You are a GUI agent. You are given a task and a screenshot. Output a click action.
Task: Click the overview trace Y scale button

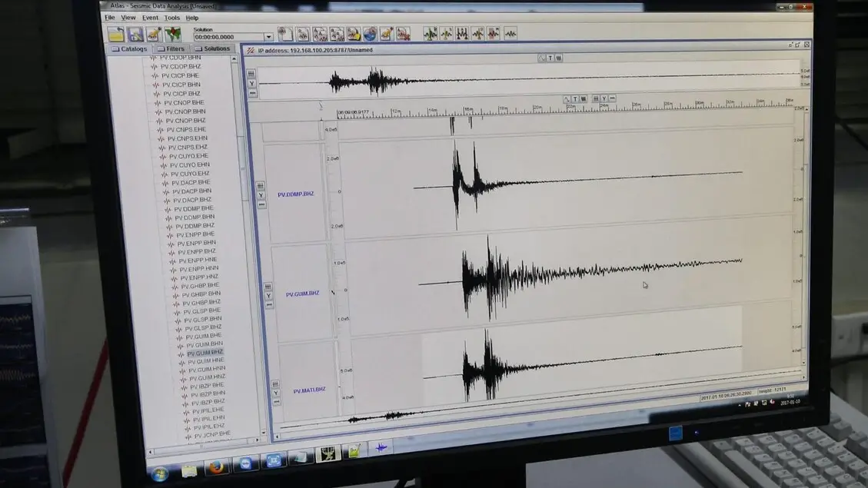coord(252,84)
